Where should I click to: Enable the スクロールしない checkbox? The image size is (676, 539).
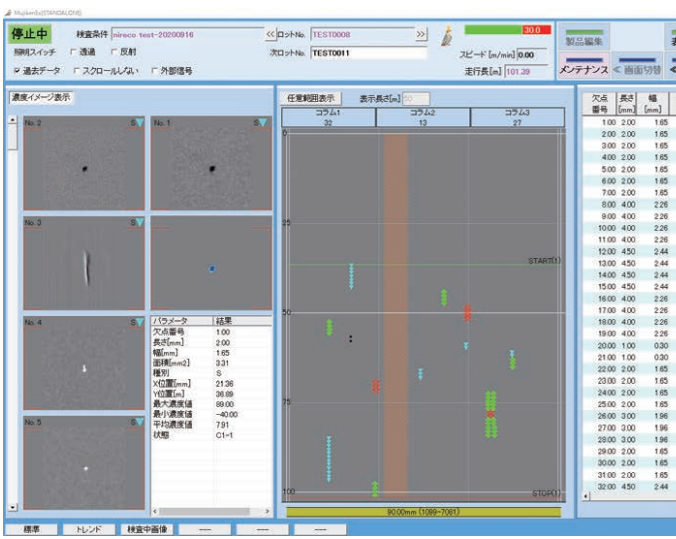tap(76, 71)
